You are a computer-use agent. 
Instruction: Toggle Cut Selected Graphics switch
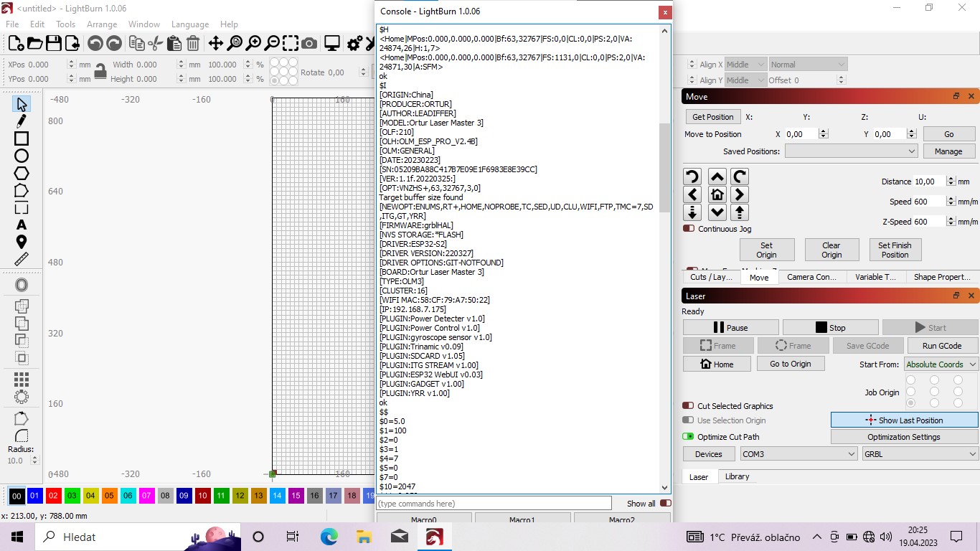(688, 406)
